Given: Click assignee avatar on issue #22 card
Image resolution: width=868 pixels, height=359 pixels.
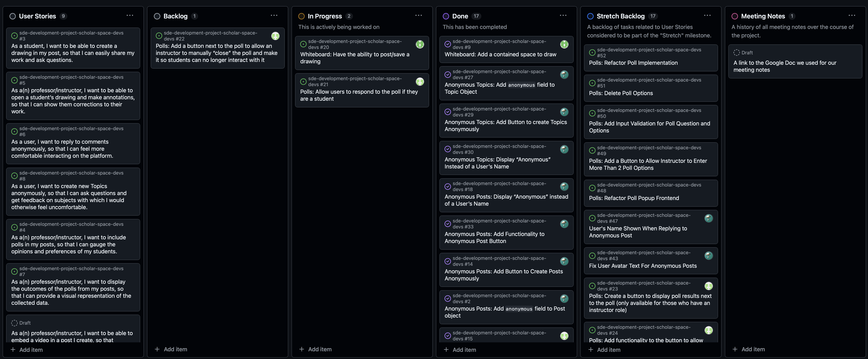Looking at the screenshot, I should tap(275, 36).
